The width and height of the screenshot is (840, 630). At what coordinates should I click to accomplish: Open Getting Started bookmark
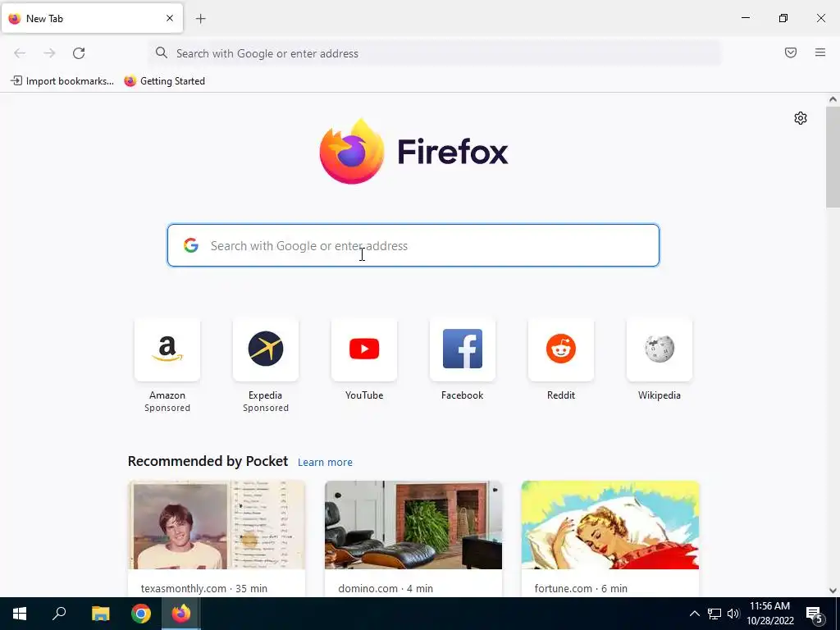(164, 81)
